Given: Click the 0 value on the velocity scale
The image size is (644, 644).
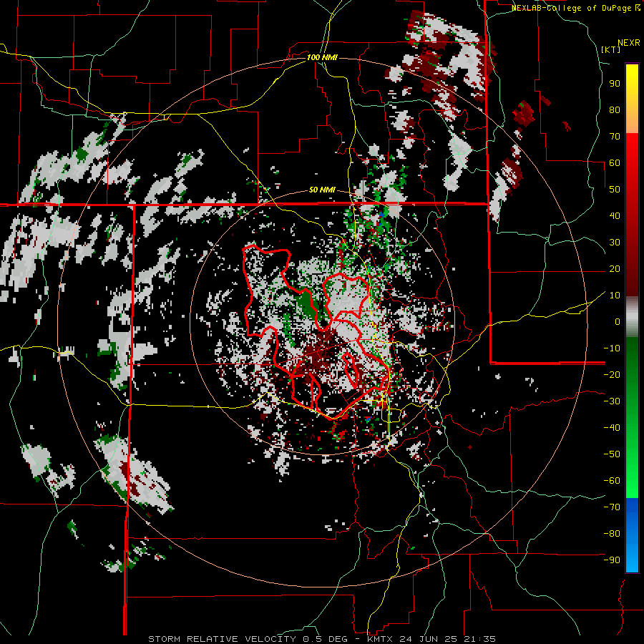Looking at the screenshot, I should tap(618, 322).
